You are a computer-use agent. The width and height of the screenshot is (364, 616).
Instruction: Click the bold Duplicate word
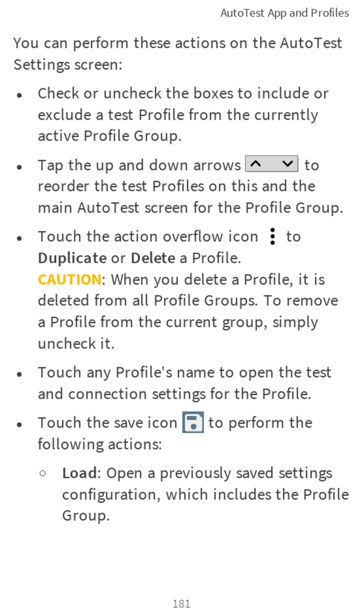click(72, 258)
